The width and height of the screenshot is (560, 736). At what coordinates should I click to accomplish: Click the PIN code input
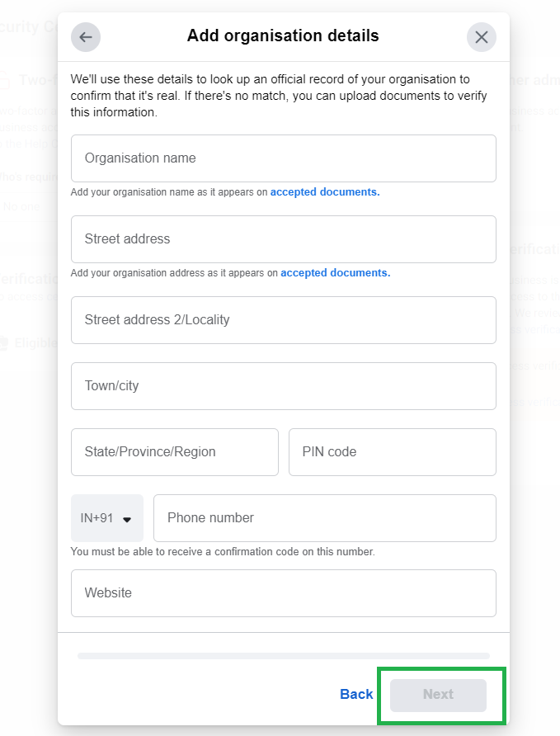(392, 452)
